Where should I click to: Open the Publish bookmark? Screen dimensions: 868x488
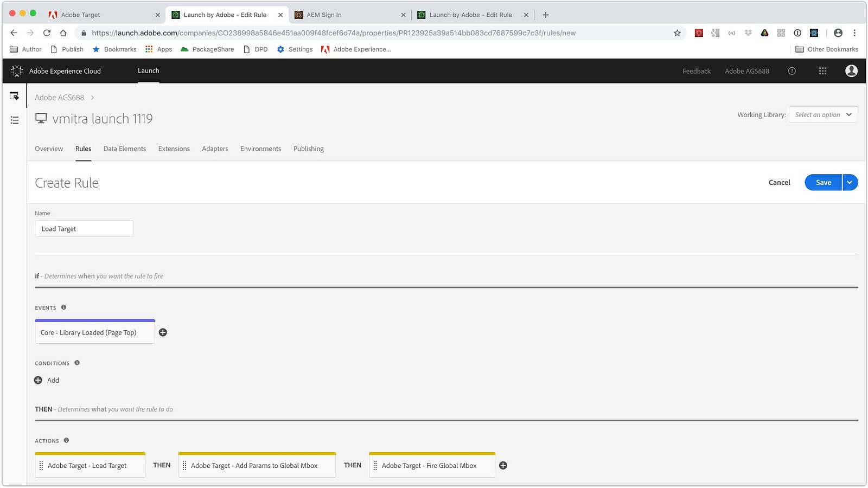(67, 49)
